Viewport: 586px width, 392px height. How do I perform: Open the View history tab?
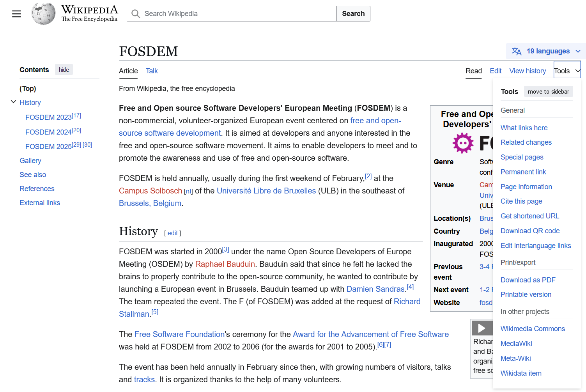[x=528, y=71]
